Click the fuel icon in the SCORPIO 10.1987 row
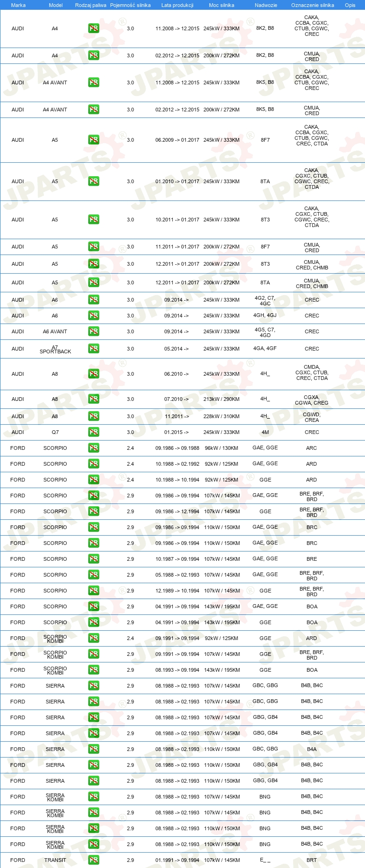 94,559
